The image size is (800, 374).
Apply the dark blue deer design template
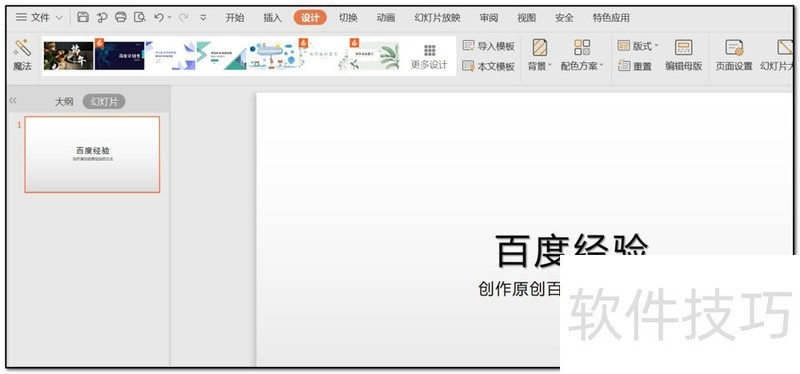[x=120, y=56]
